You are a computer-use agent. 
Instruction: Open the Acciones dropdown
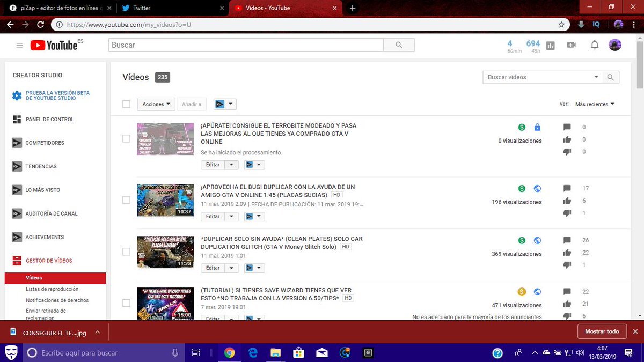(156, 104)
